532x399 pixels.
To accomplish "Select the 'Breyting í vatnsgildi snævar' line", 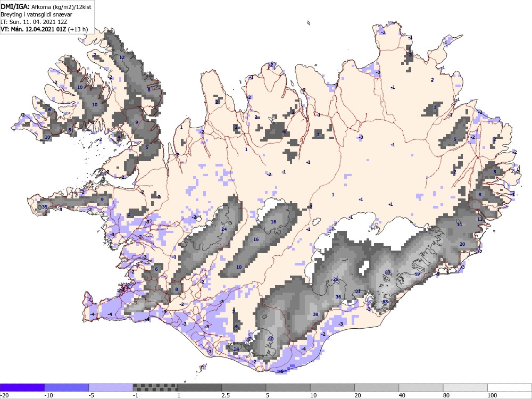I will [36, 14].
